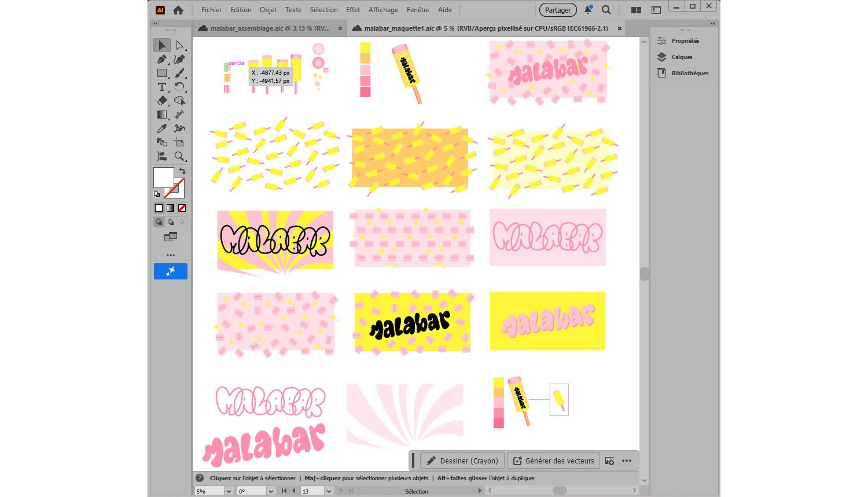Click the Partager button
Viewport: 868px width, 497px height.
pos(557,10)
